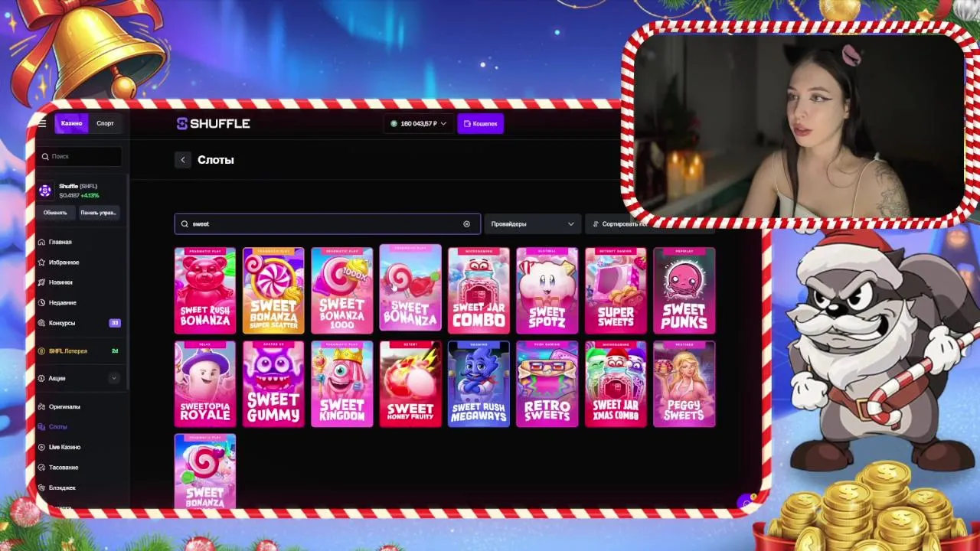This screenshot has width=980, height=551.
Task: Open the 160 043,57 ₽ balance dropdown
Action: 419,123
